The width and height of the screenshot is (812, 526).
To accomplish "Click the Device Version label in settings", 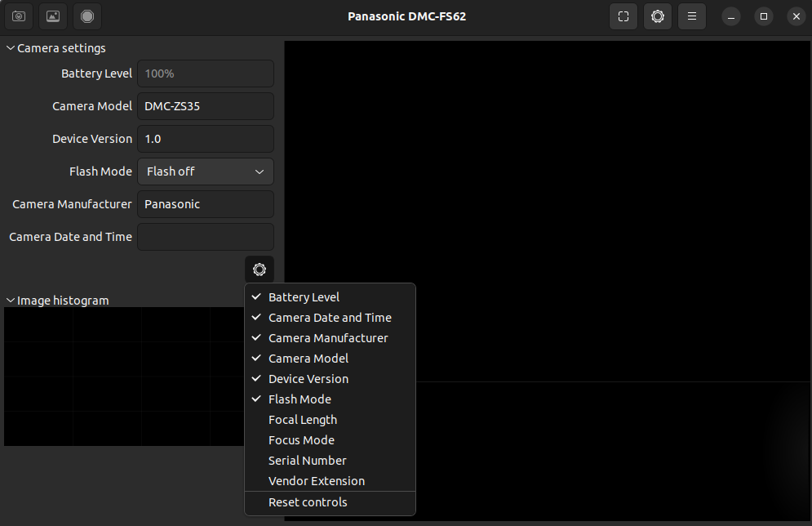I will [92, 139].
